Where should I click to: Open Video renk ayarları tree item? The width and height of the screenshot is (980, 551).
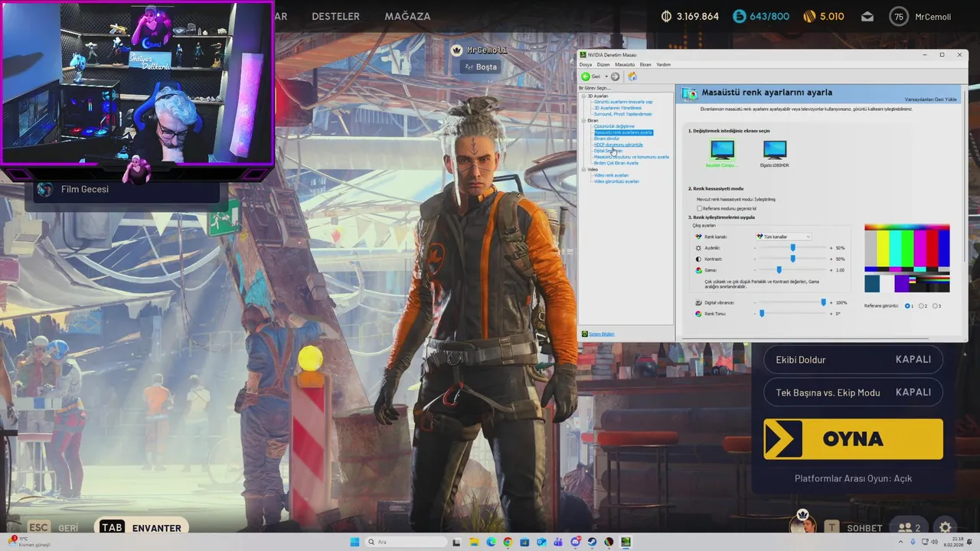coord(611,175)
